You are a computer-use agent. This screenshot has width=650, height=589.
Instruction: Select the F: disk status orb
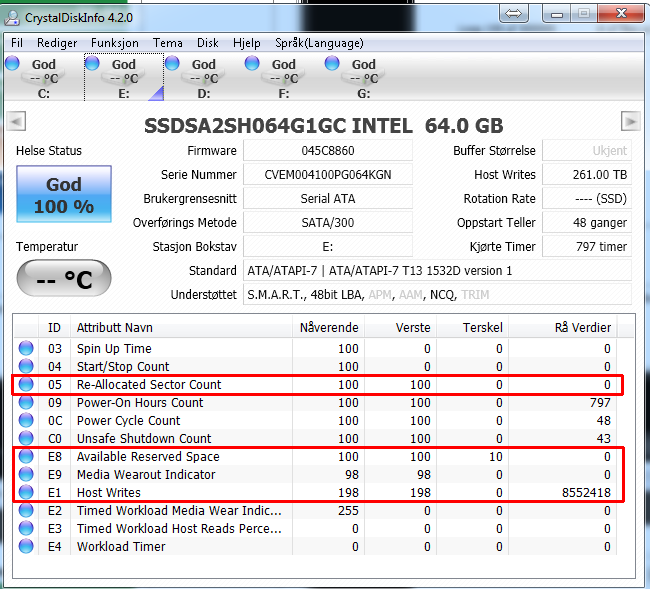click(x=252, y=63)
